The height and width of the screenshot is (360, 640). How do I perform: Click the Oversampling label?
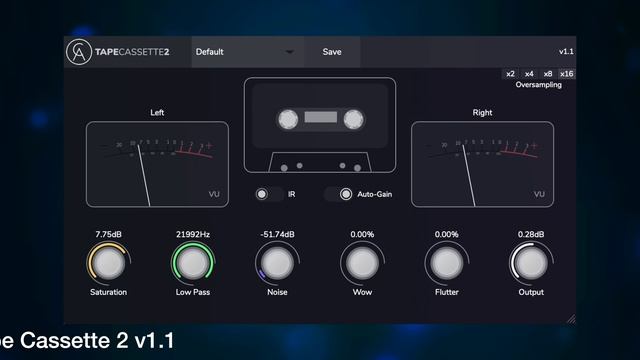(538, 85)
